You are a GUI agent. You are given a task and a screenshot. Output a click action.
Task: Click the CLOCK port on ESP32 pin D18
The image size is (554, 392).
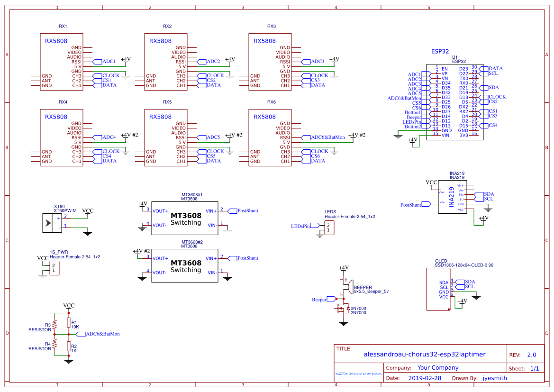pos(493,97)
